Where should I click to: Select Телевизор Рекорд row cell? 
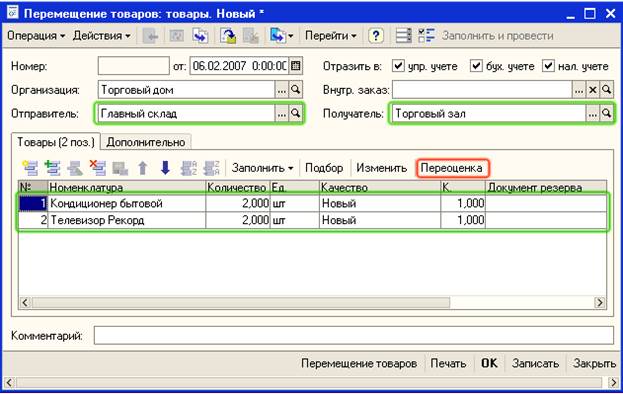[126, 220]
